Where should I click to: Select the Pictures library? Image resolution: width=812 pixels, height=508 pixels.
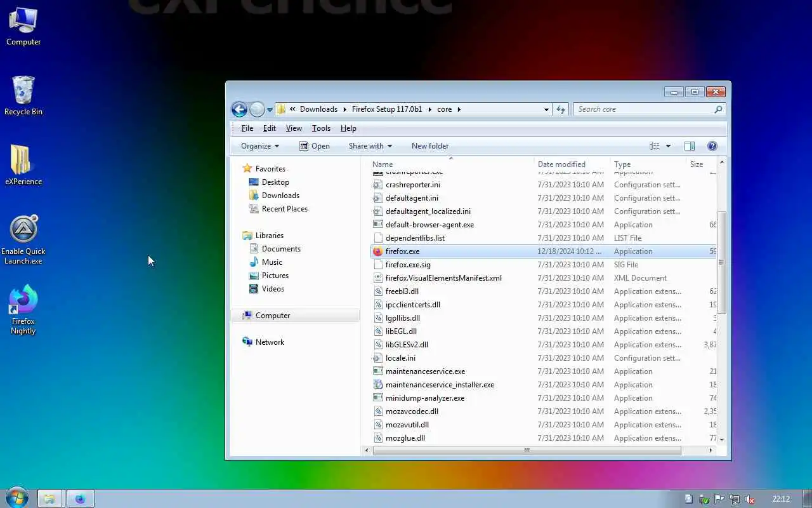pos(275,276)
